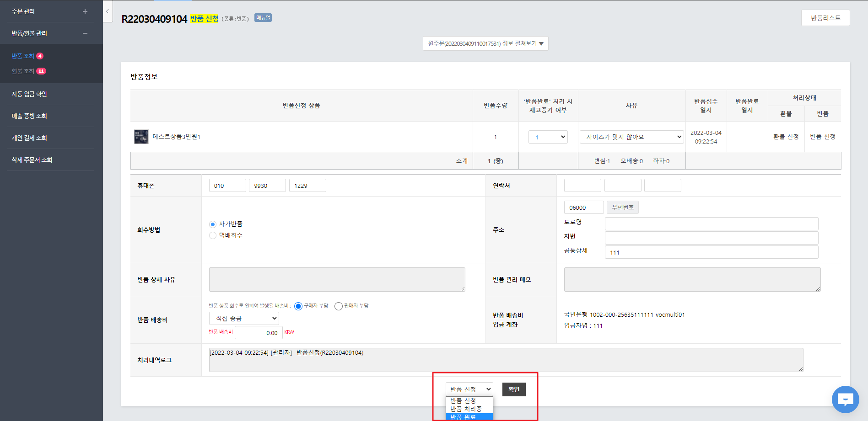Select 반품 처리중 from the status list

click(x=469, y=409)
